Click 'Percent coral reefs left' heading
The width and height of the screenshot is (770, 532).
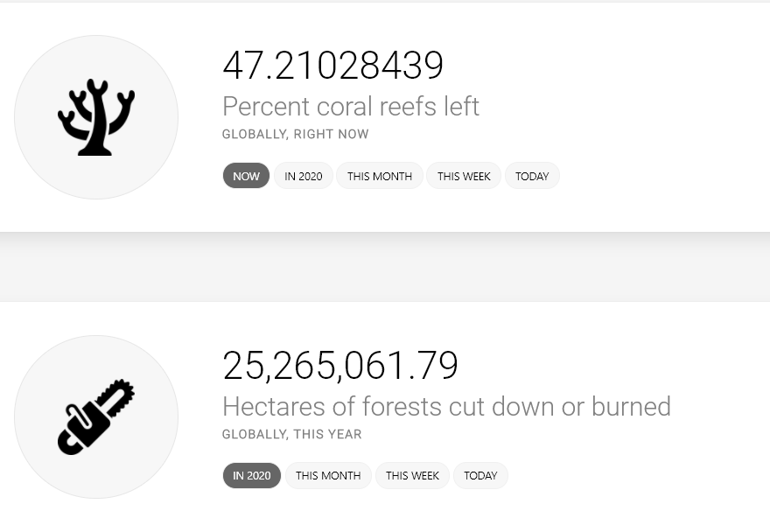[351, 106]
